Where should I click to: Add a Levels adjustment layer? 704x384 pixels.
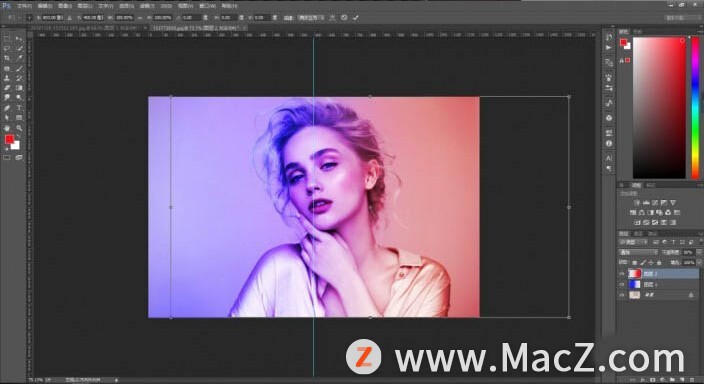tap(646, 203)
